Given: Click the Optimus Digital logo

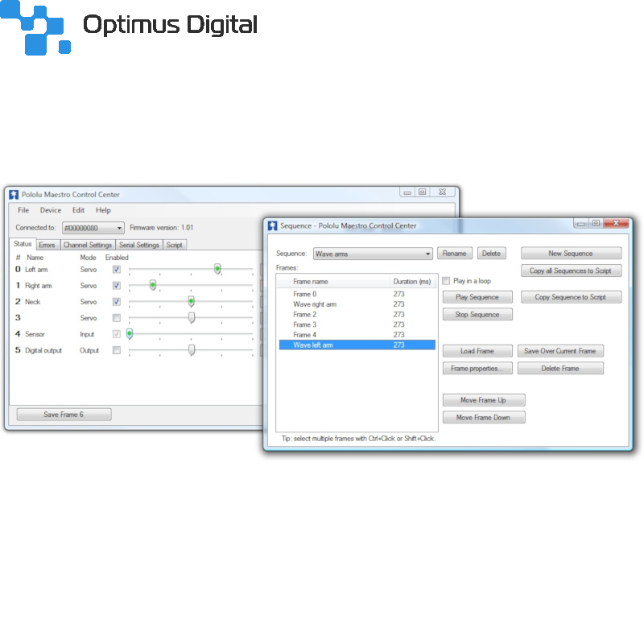Looking at the screenshot, I should click(129, 27).
